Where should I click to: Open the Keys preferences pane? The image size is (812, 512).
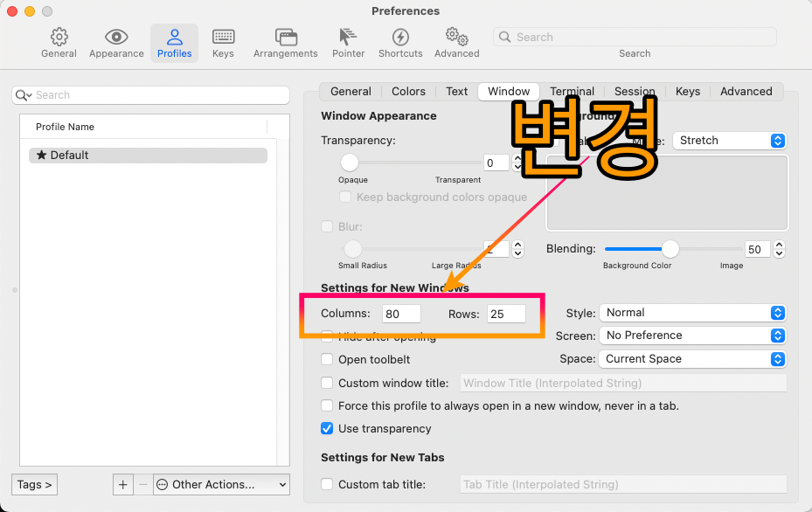(x=223, y=43)
